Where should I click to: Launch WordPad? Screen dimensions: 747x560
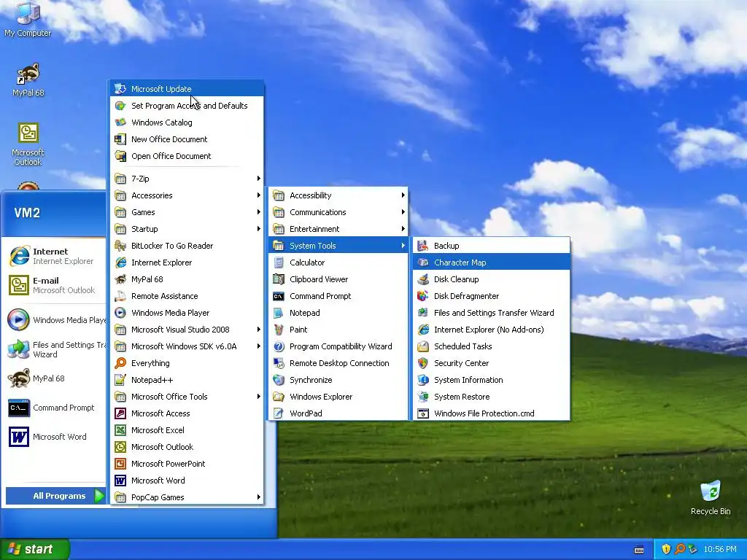coord(338,413)
